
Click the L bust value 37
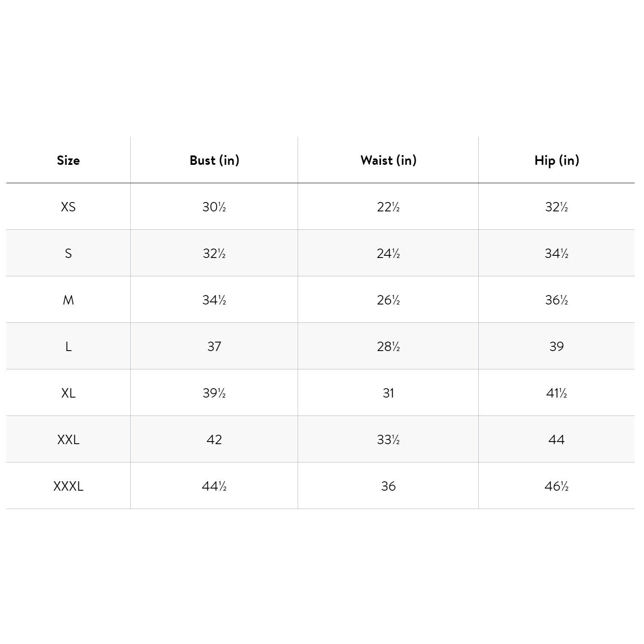coord(214,346)
